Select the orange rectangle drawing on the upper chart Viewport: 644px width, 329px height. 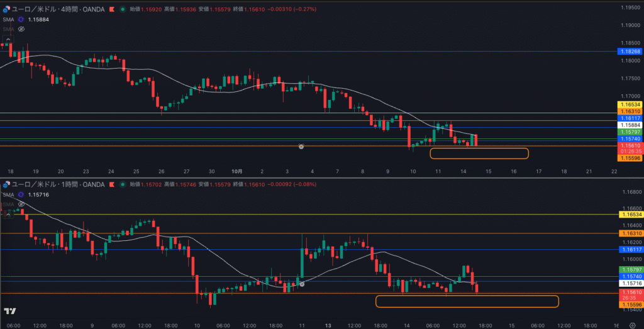click(x=479, y=153)
